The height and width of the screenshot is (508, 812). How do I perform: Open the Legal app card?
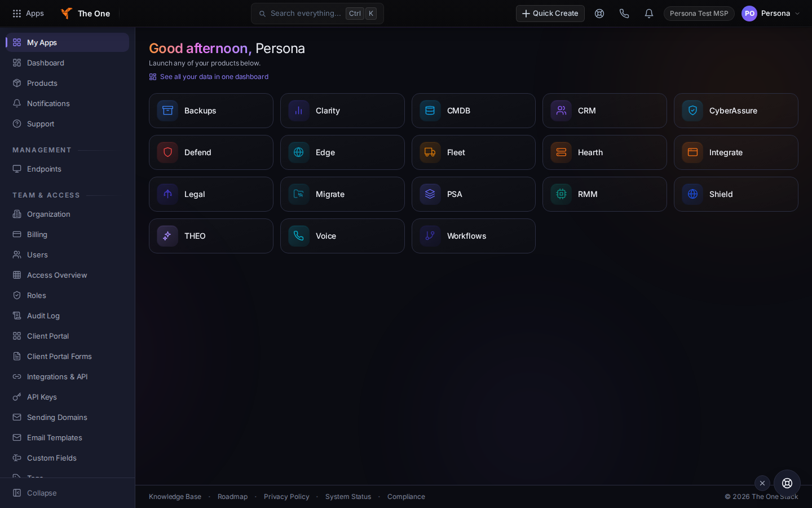(x=211, y=194)
